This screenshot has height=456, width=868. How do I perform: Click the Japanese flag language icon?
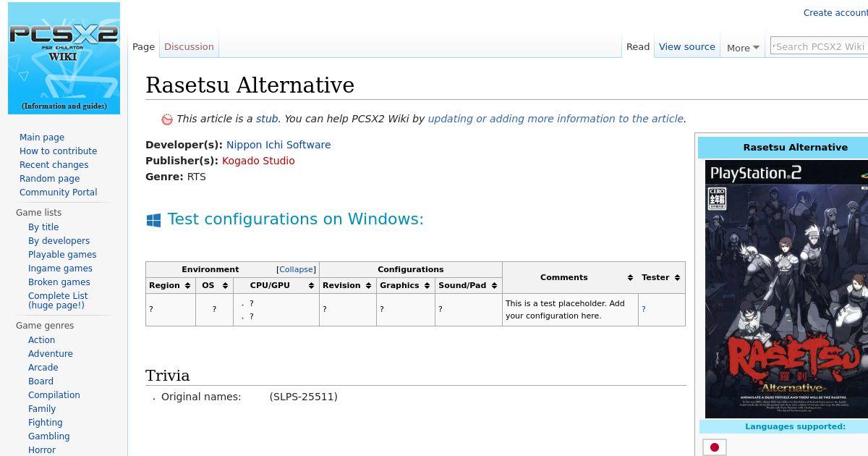(x=714, y=447)
